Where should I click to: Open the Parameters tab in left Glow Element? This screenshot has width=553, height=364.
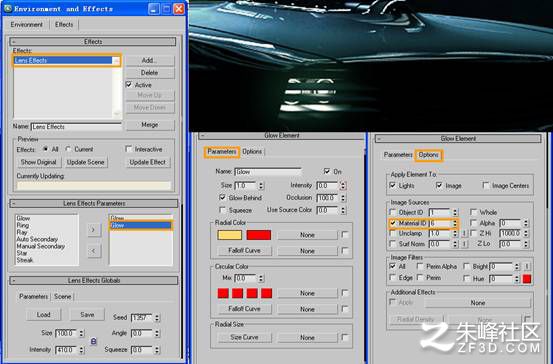[x=222, y=152]
